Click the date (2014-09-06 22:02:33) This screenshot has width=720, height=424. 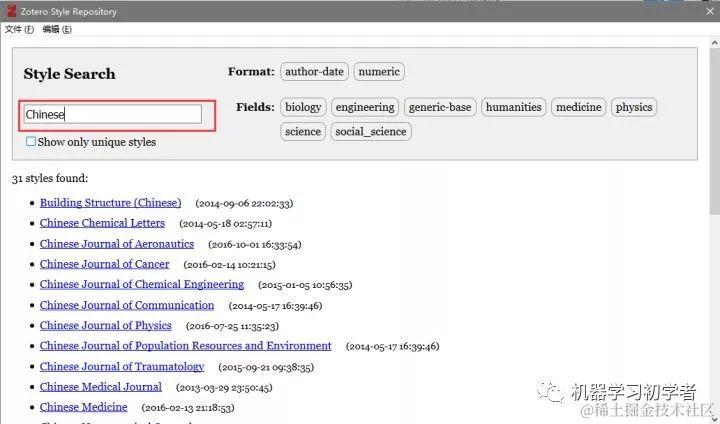point(244,204)
